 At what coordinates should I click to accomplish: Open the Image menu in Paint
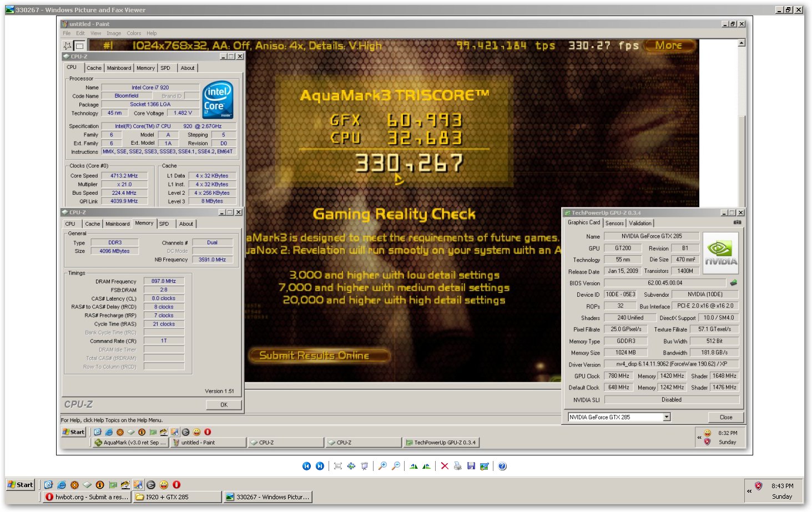[114, 33]
